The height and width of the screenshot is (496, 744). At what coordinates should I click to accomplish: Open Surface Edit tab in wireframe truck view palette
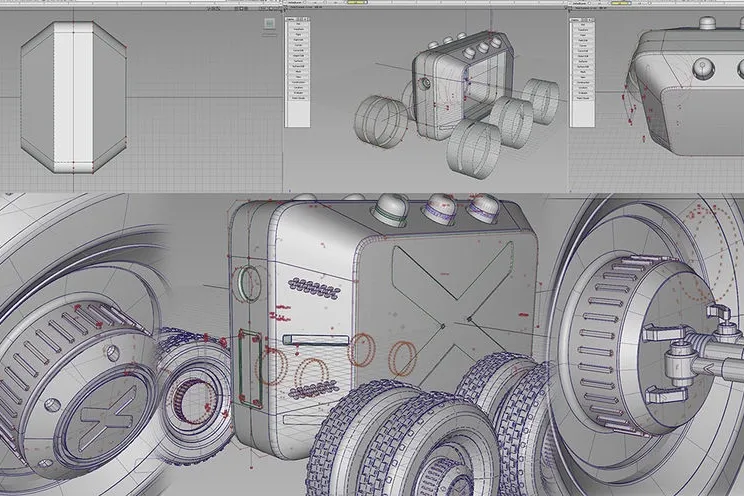coord(298,66)
